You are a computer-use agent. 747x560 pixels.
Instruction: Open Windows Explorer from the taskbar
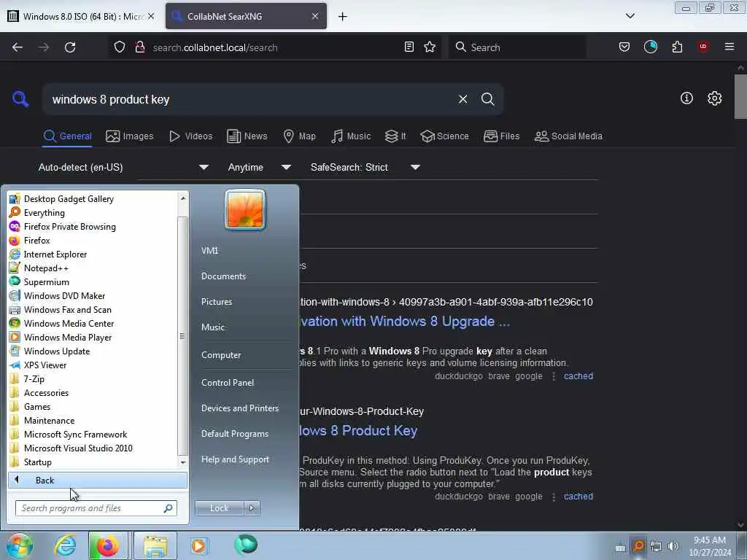(x=156, y=545)
